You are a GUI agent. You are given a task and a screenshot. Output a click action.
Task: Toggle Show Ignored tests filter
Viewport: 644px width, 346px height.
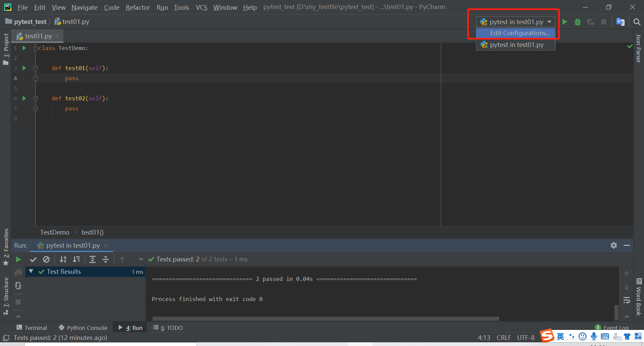click(46, 259)
